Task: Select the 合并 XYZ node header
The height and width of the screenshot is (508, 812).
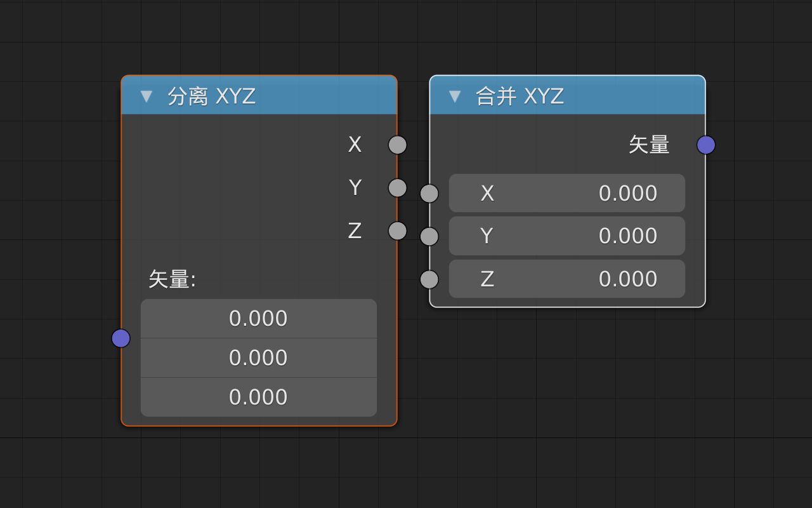Action: pyautogui.click(x=571, y=97)
